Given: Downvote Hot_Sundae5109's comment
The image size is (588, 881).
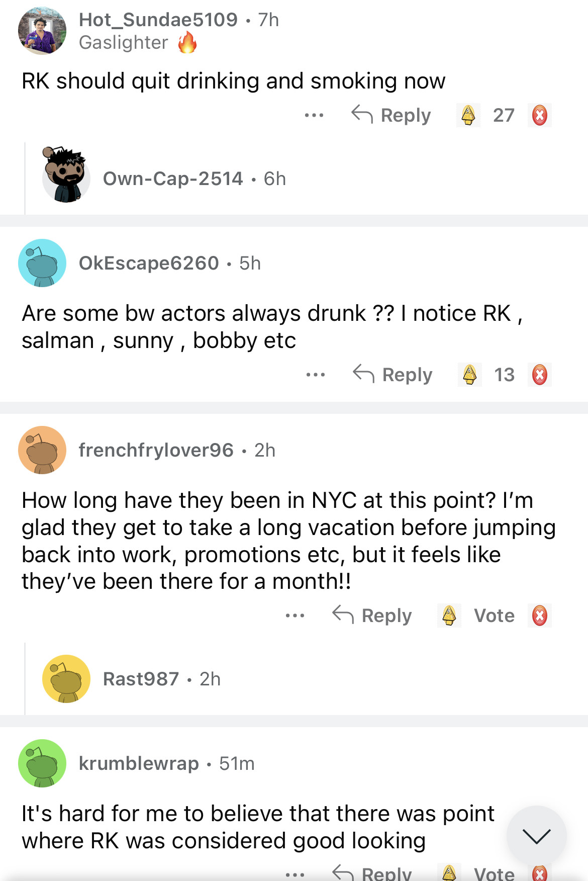Looking at the screenshot, I should click(x=539, y=115).
